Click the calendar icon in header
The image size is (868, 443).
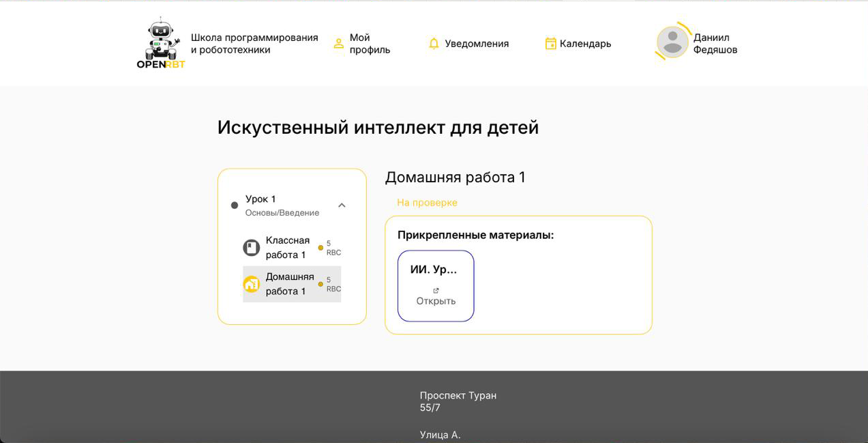pos(550,44)
